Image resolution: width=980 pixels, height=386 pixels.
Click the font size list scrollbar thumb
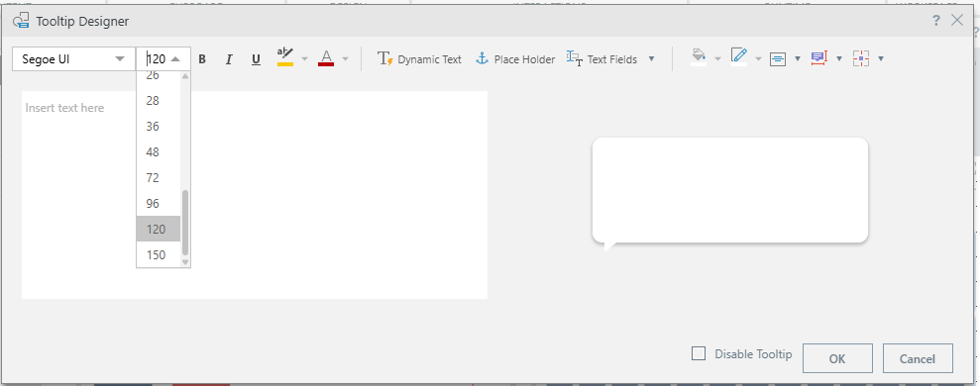185,223
